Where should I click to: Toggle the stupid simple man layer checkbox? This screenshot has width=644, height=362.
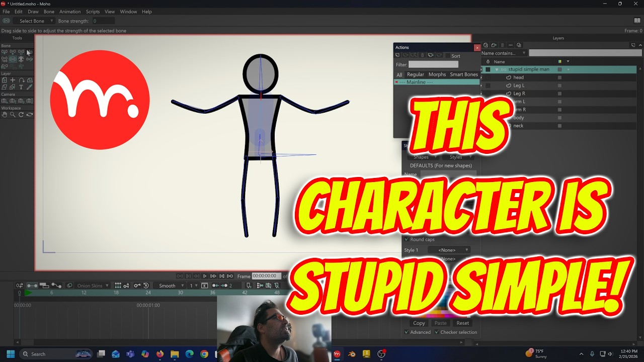click(488, 69)
